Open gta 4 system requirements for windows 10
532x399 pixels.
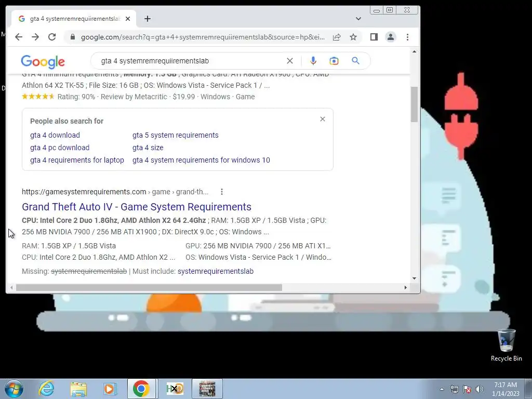pyautogui.click(x=201, y=160)
